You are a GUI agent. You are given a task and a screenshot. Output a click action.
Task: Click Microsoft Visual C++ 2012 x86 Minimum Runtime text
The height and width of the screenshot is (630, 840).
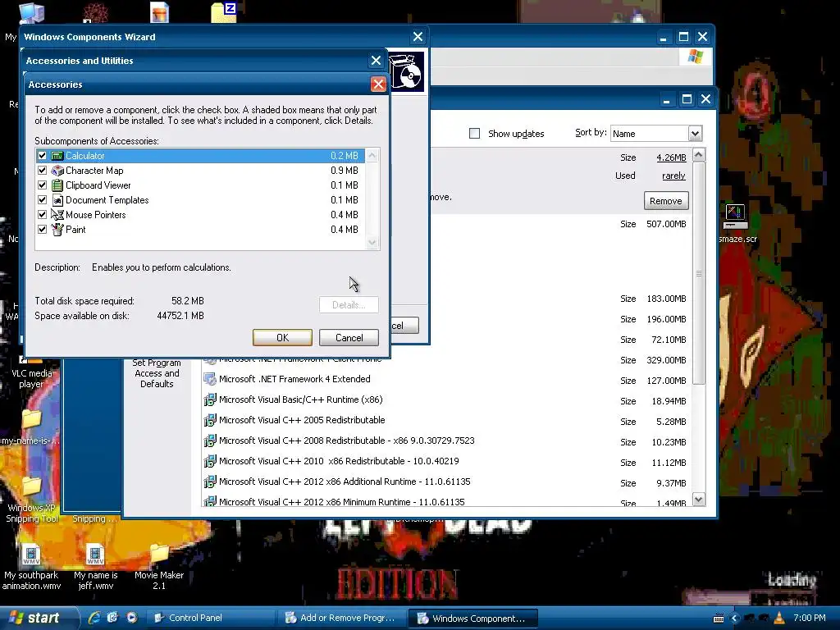(342, 502)
